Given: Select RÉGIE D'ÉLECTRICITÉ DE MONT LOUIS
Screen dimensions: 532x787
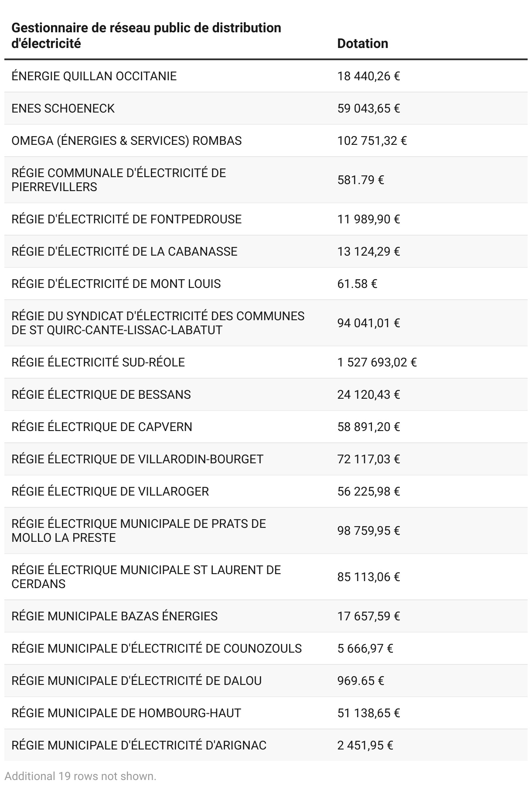Looking at the screenshot, I should point(116,284).
